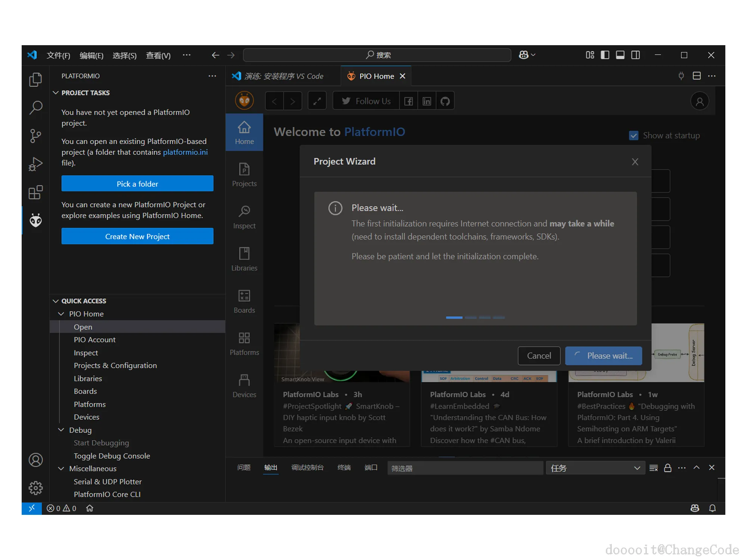The image size is (747, 560).
Task: Open the Extensions view icon
Action: coord(35,192)
